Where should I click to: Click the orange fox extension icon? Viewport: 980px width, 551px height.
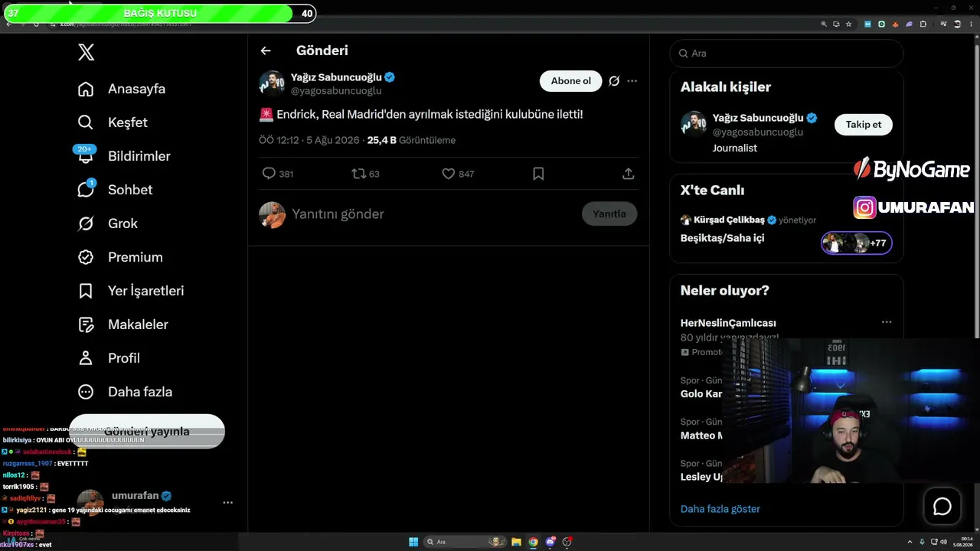pyautogui.click(x=895, y=24)
